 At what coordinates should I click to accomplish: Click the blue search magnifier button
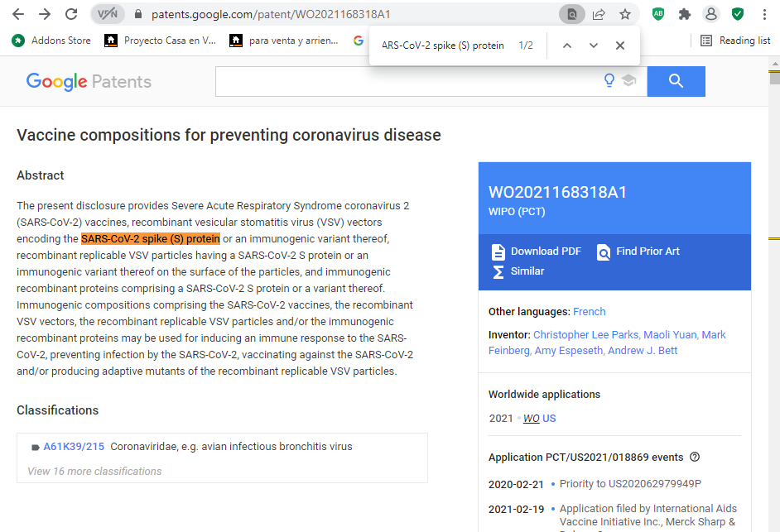pyautogui.click(x=676, y=81)
